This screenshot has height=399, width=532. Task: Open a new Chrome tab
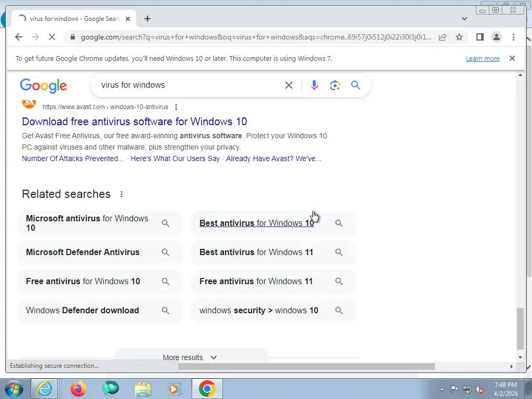tap(147, 19)
